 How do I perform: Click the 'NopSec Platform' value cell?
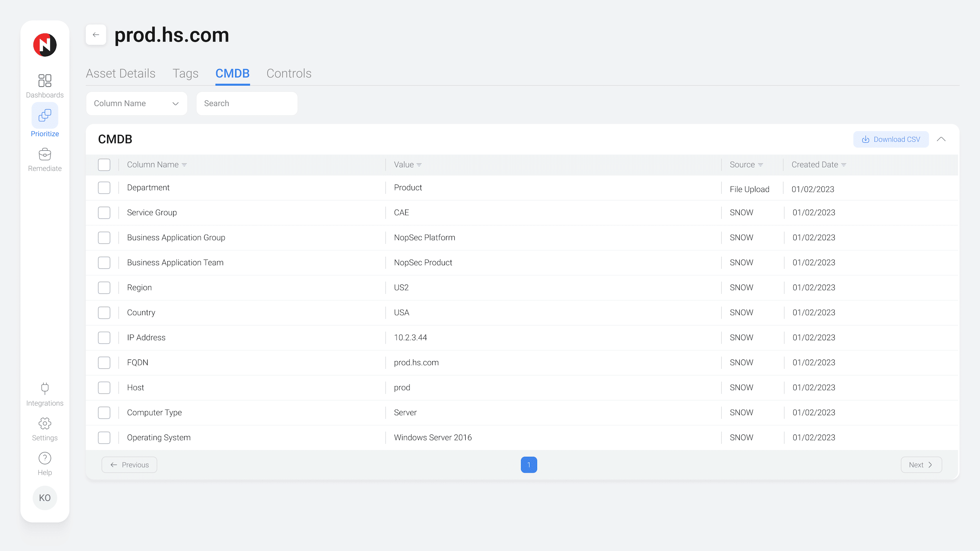[x=424, y=237]
